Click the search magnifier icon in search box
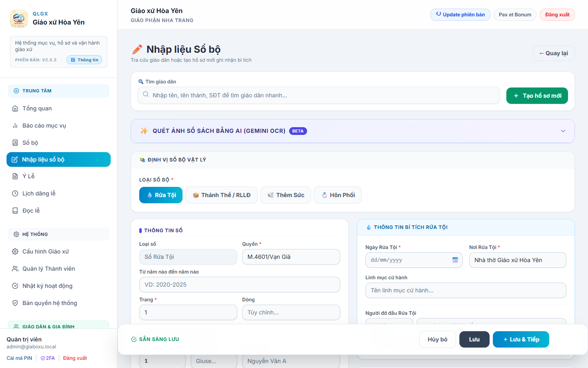588x368 pixels. click(x=146, y=95)
